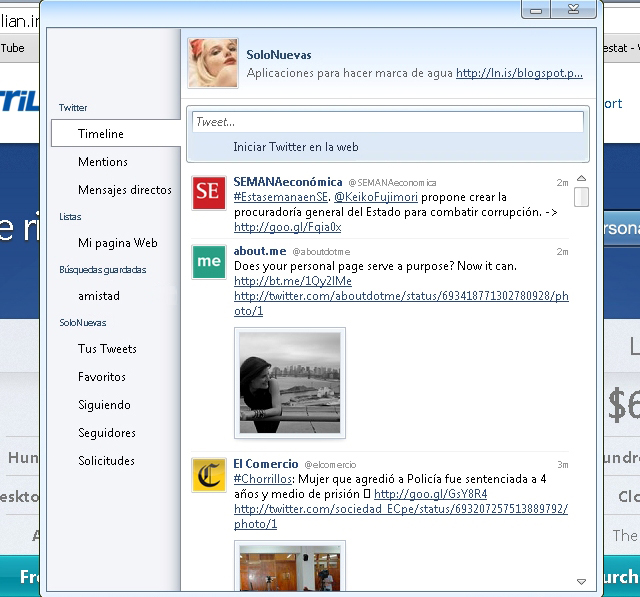Open the about.me author name

click(260, 251)
